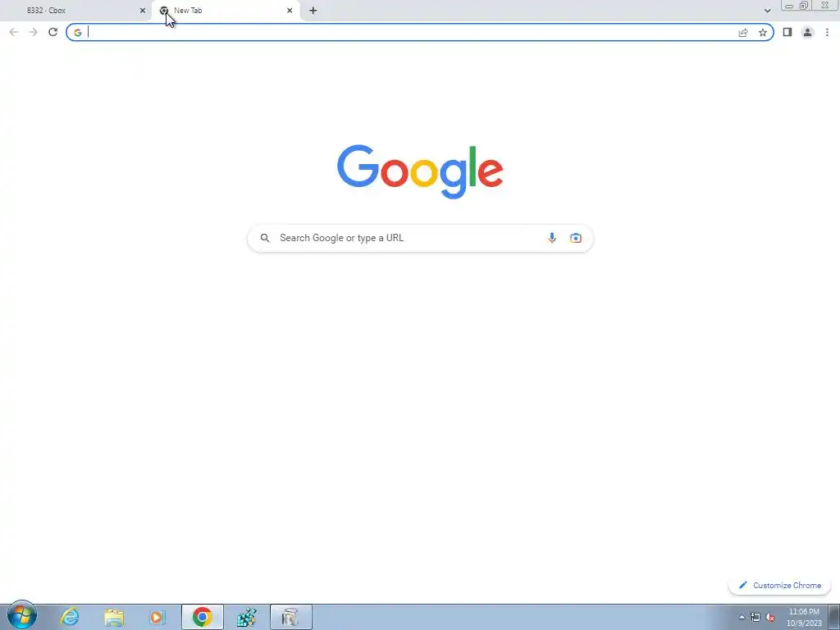Show hidden system tray icons

click(742, 617)
